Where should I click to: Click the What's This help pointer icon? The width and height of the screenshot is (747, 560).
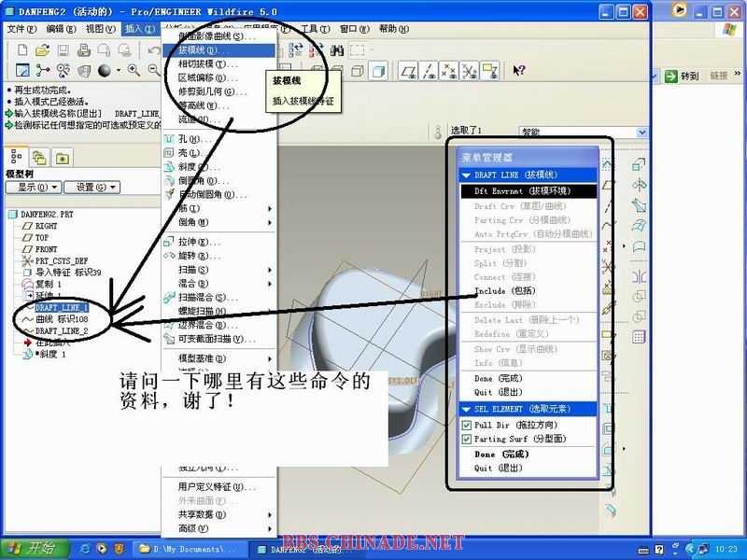[519, 71]
